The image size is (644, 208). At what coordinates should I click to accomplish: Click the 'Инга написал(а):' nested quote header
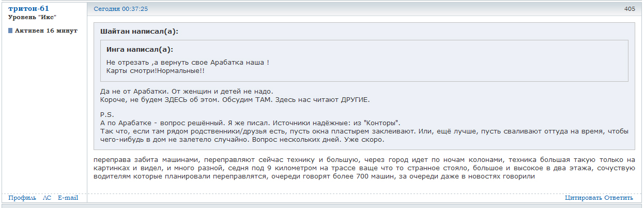[140, 50]
